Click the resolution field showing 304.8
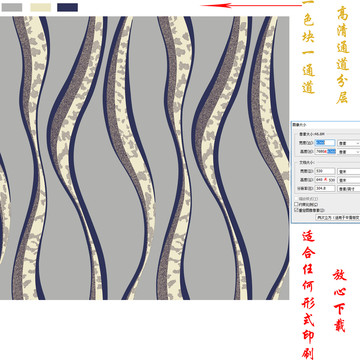The image size is (360, 360). pyautogui.click(x=325, y=188)
